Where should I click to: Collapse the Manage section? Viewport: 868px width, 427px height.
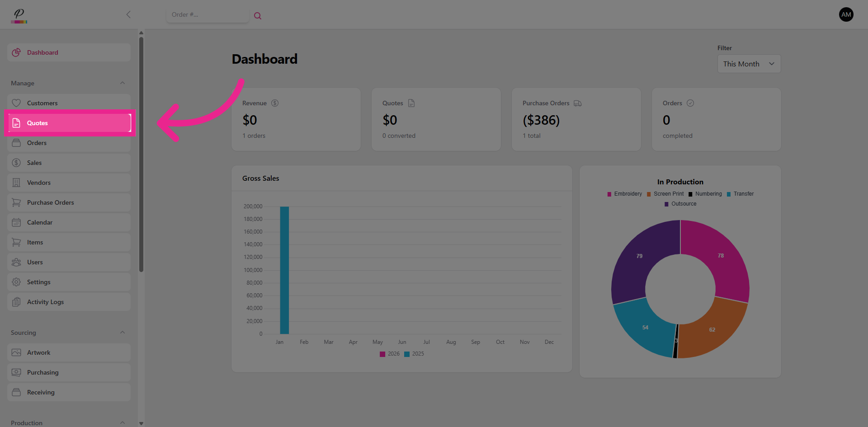[123, 83]
